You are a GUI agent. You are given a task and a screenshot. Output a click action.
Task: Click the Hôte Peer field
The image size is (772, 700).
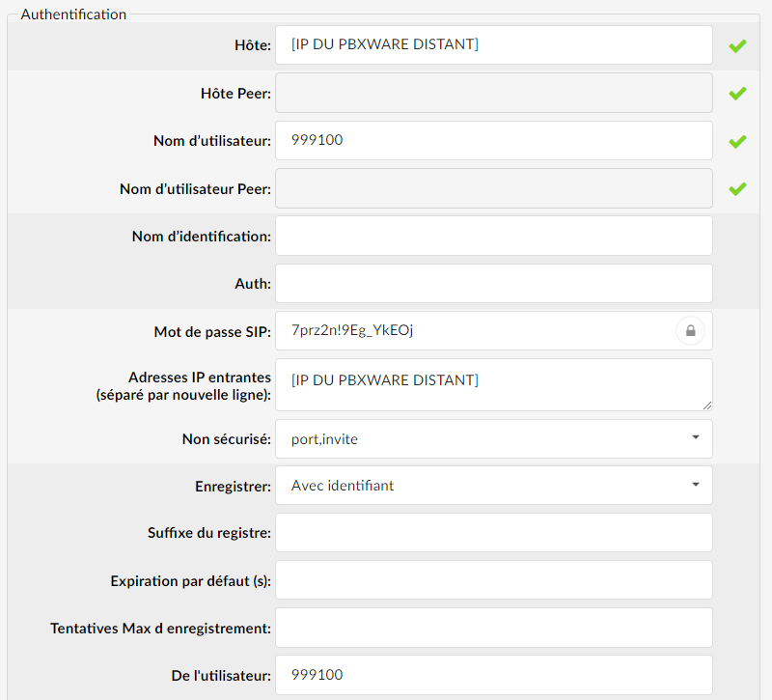[494, 93]
